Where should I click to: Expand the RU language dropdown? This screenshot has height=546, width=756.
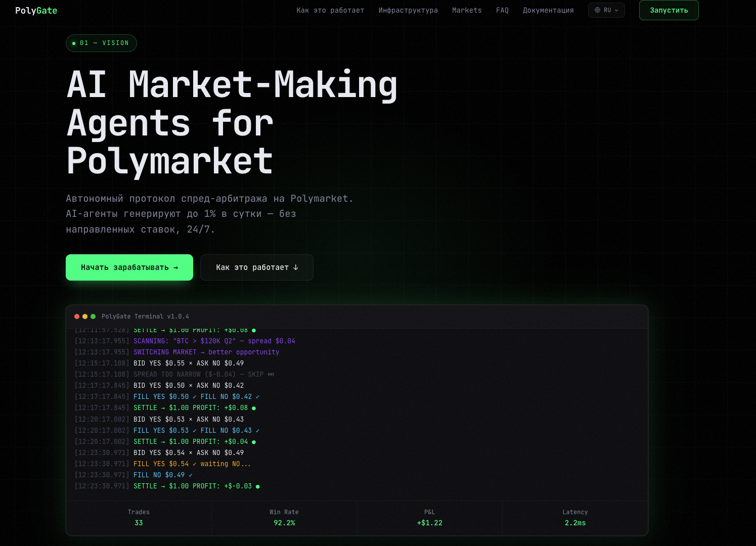point(606,10)
